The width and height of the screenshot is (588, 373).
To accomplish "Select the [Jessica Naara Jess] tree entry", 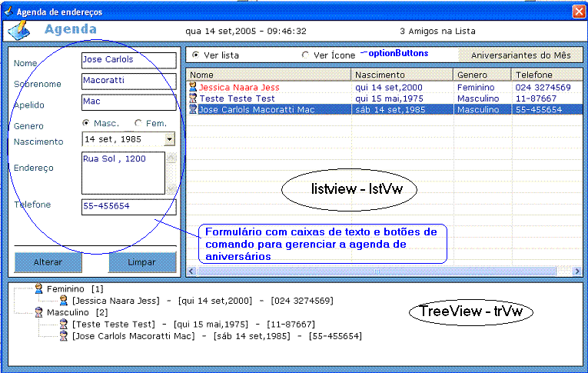I will (202, 301).
